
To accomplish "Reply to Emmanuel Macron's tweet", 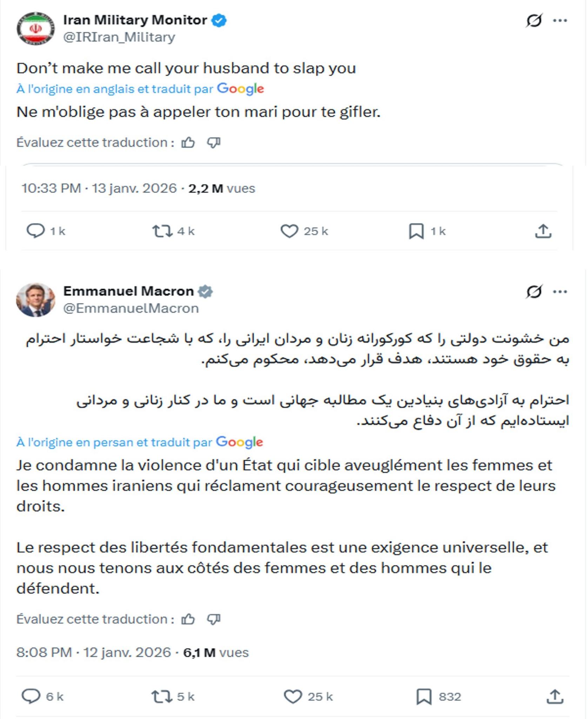I will tap(31, 696).
